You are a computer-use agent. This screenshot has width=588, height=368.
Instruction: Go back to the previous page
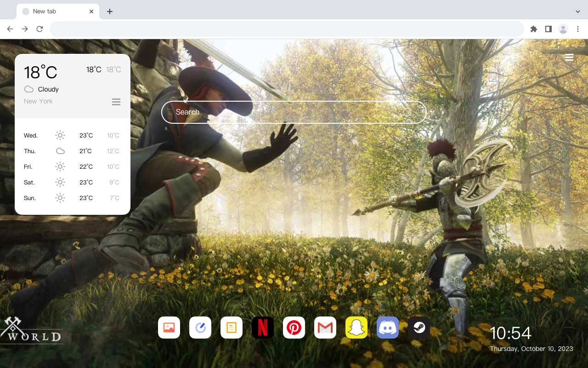[10, 29]
